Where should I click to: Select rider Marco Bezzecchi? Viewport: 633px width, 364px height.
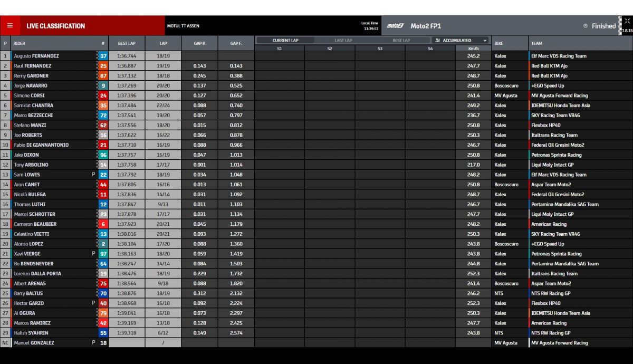pyautogui.click(x=33, y=116)
